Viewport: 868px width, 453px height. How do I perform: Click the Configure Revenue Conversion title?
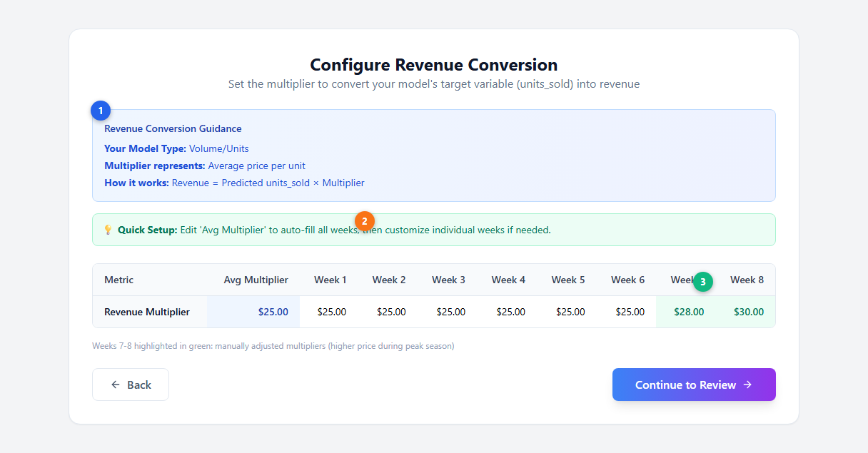(434, 65)
